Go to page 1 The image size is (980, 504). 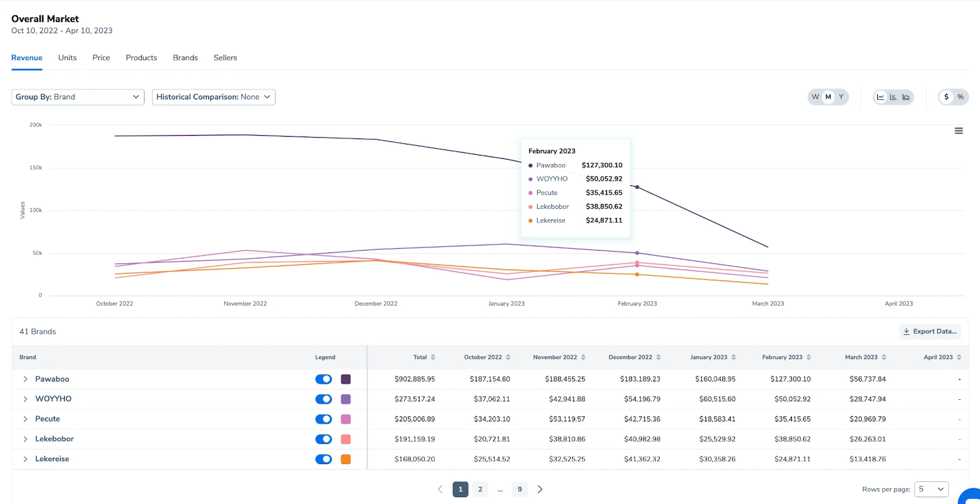(461, 489)
